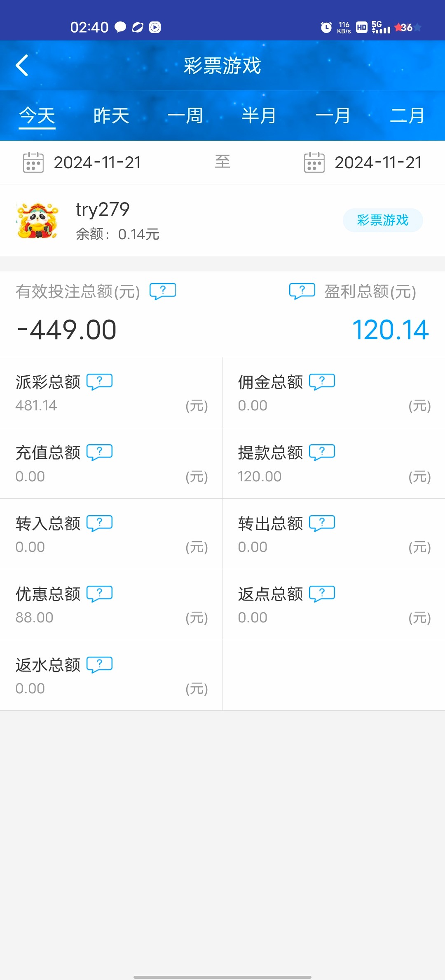445x980 pixels.
Task: Show help for 充值总额
Action: (99, 452)
